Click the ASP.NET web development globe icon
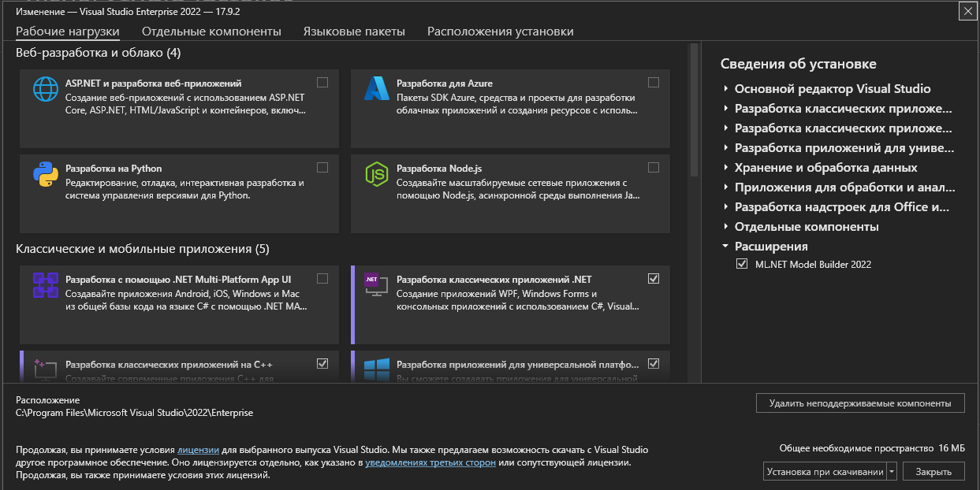 coord(45,90)
